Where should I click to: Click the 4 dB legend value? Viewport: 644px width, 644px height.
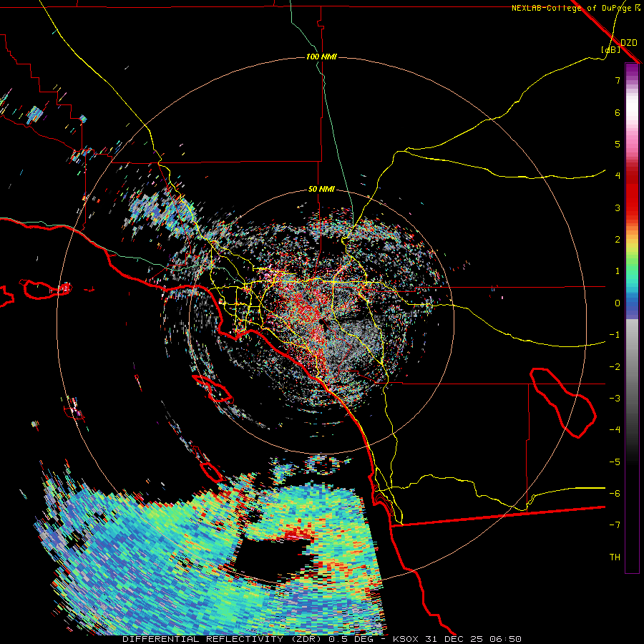[618, 176]
